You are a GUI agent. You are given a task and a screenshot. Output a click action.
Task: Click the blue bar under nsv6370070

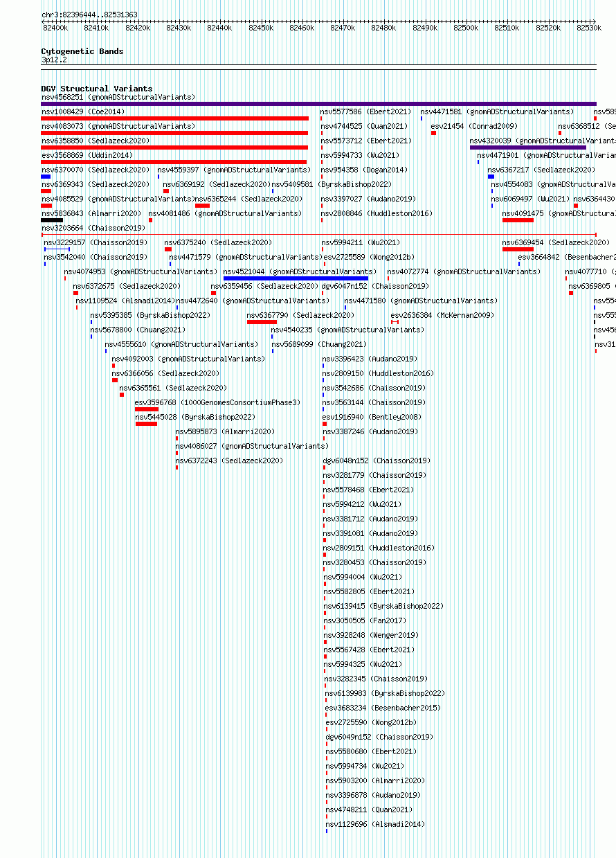(46, 177)
